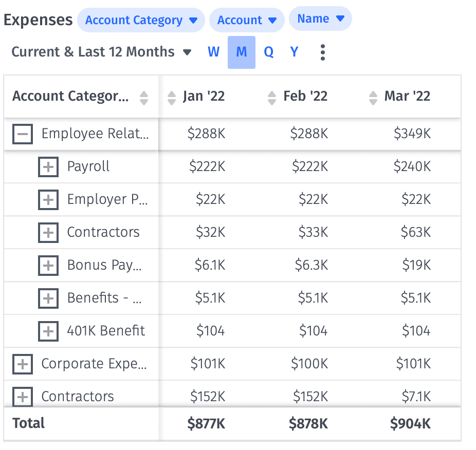Click the minus icon beside Employee Related
Viewport: 476px width, 450px height.
23,134
